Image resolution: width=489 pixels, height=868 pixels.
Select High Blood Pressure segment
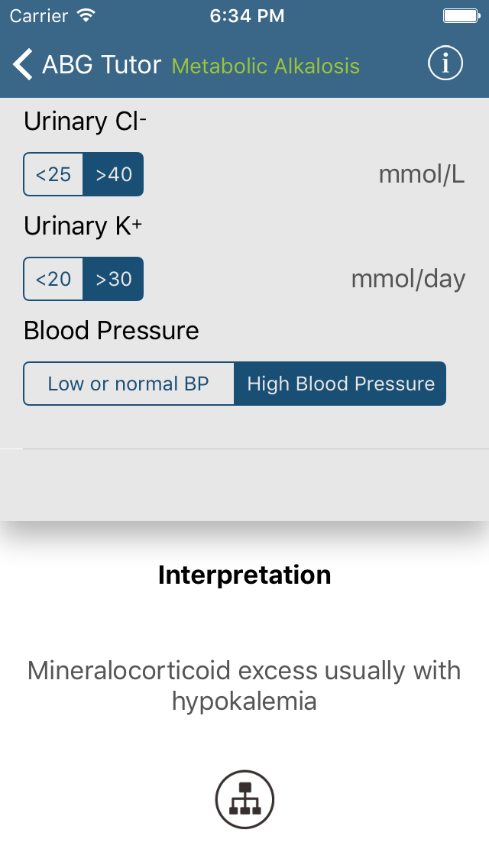tap(340, 384)
